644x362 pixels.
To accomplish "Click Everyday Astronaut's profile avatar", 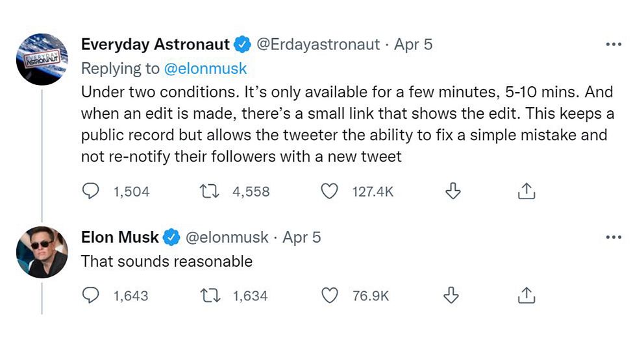I will pos(42,59).
